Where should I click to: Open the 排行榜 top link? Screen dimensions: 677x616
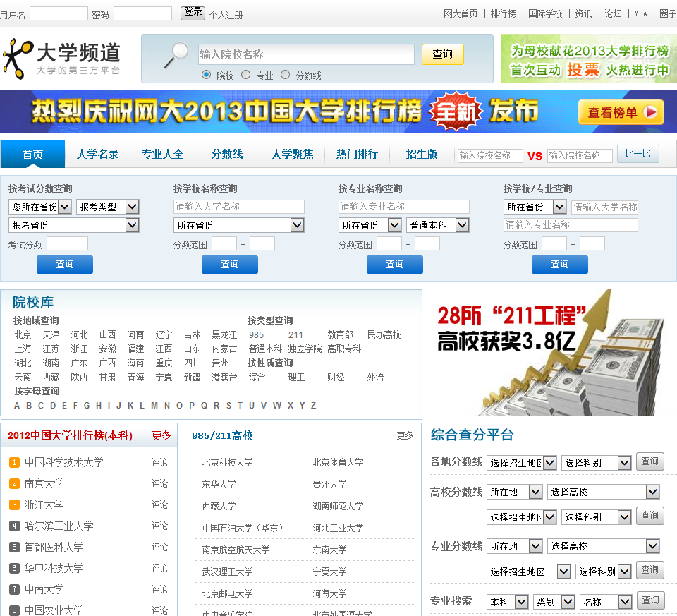point(503,14)
